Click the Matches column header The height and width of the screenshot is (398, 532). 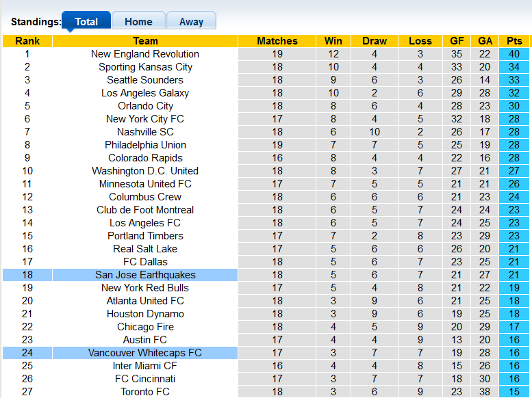click(x=277, y=41)
